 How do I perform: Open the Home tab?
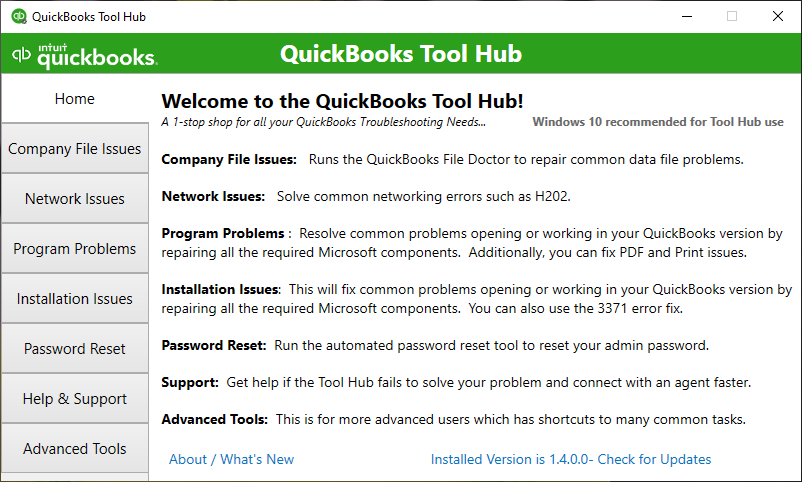pyautogui.click(x=75, y=99)
